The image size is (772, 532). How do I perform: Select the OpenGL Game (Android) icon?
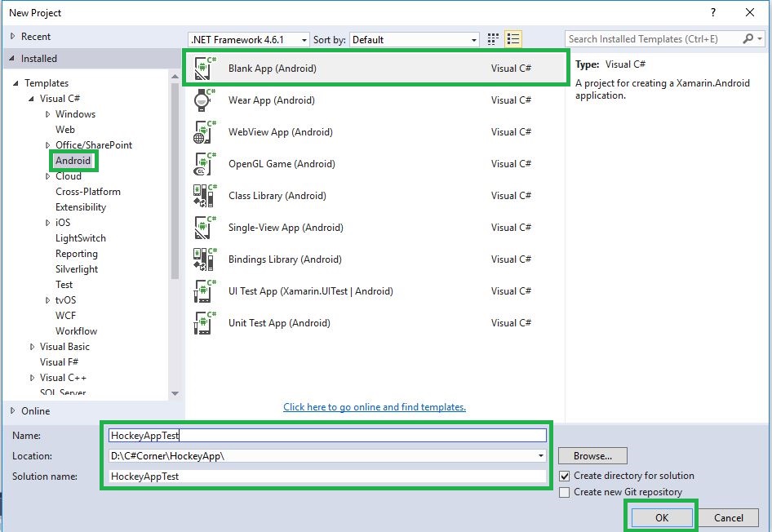click(204, 164)
